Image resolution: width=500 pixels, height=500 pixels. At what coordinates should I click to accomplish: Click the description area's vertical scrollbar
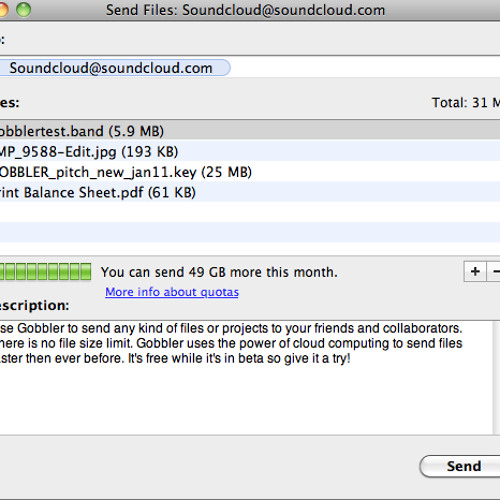pyautogui.click(x=496, y=378)
